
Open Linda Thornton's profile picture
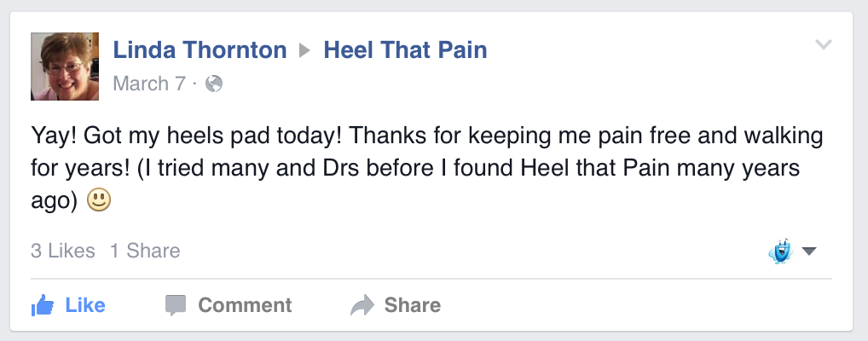pyautogui.click(x=67, y=66)
